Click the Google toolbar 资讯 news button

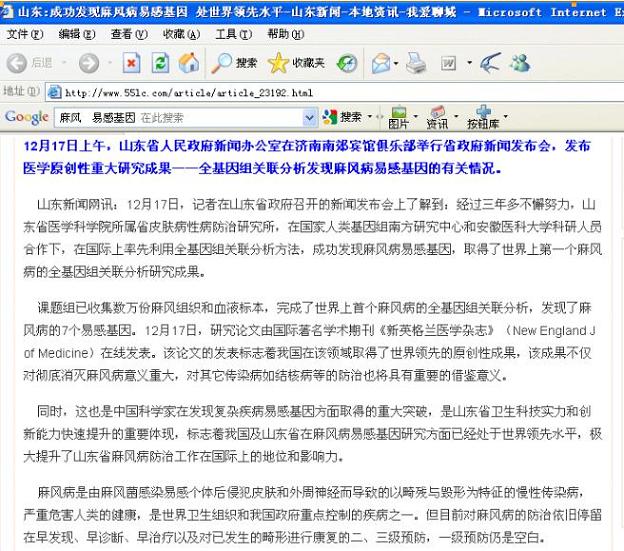437,118
